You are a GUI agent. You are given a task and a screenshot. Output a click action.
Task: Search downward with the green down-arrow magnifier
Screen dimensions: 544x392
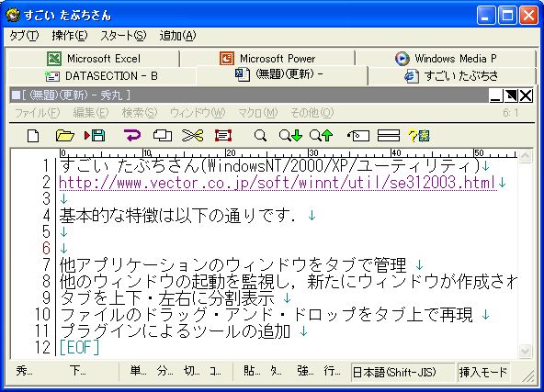point(290,136)
